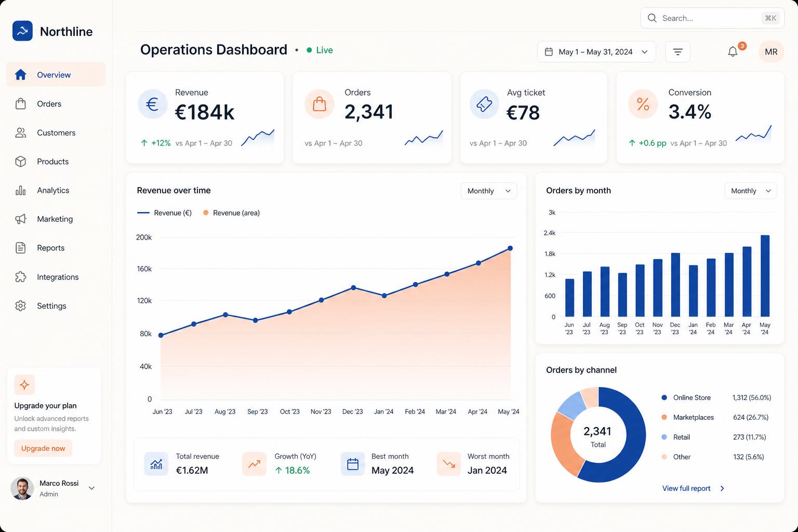Click the May '24 point on the revenue line
The width and height of the screenshot is (798, 532).
510,248
